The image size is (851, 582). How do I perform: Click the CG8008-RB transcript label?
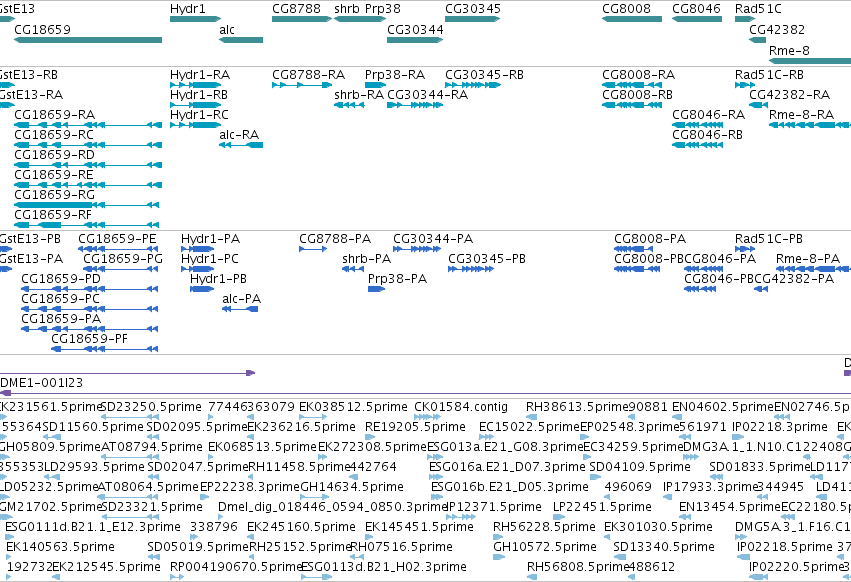(638, 94)
